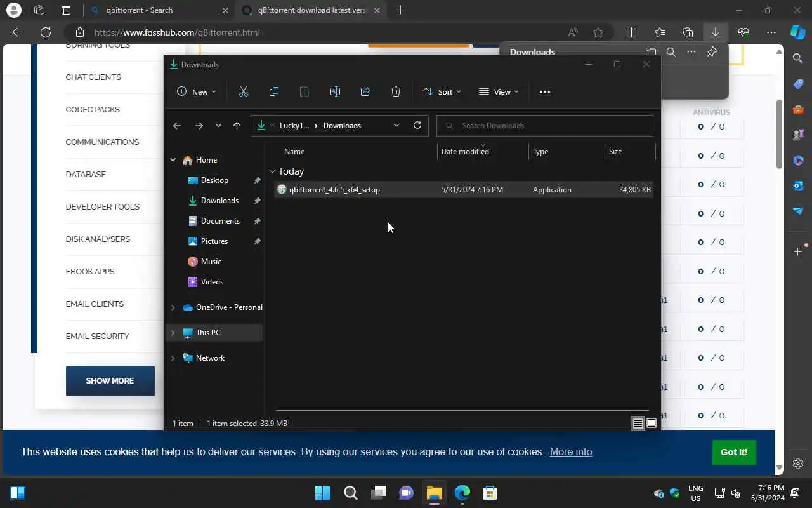Switch to qBittorrent download latest version tab
The image size is (812, 508).
click(x=310, y=10)
